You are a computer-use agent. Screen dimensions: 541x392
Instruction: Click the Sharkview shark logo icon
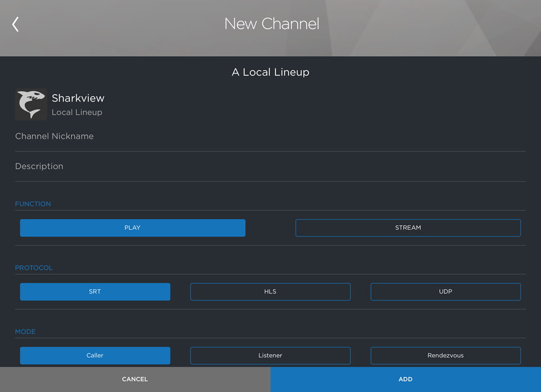click(x=30, y=104)
